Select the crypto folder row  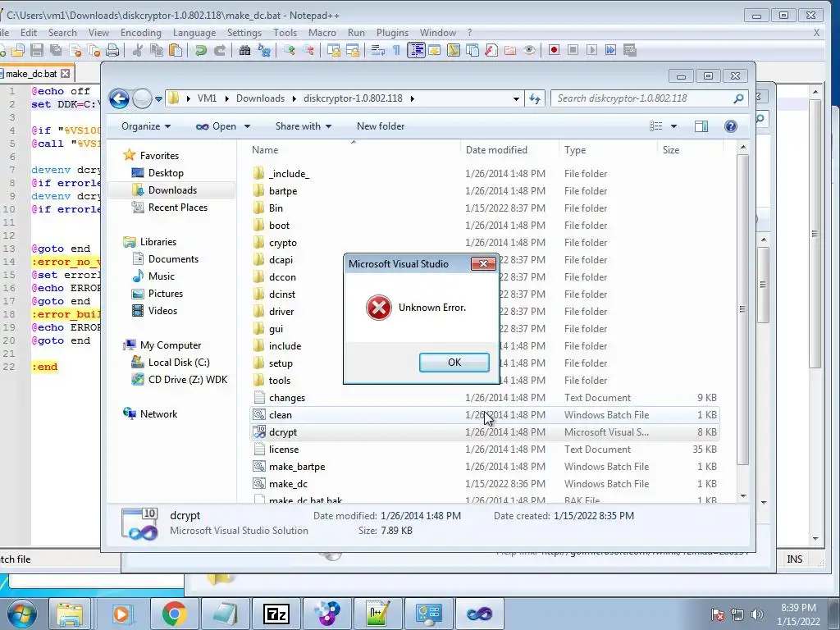pos(485,243)
